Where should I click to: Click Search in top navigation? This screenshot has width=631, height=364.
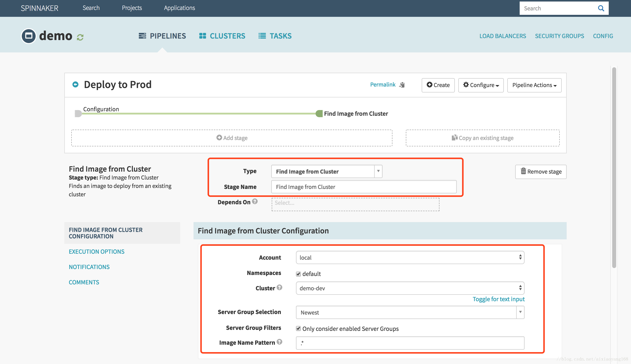[91, 8]
